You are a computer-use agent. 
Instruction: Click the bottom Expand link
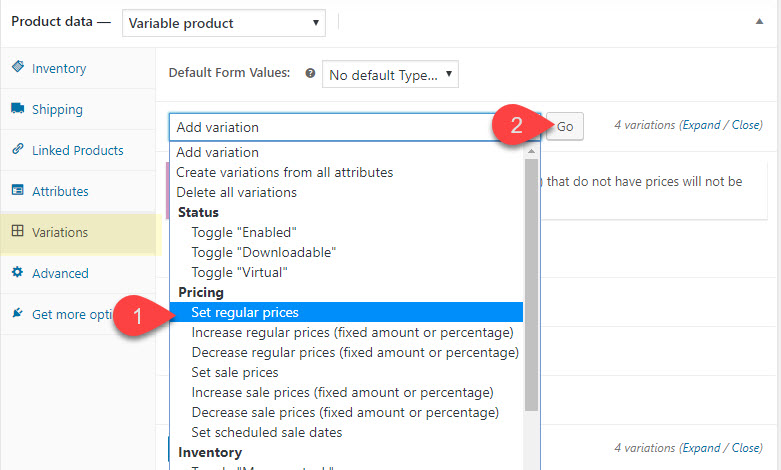point(701,448)
